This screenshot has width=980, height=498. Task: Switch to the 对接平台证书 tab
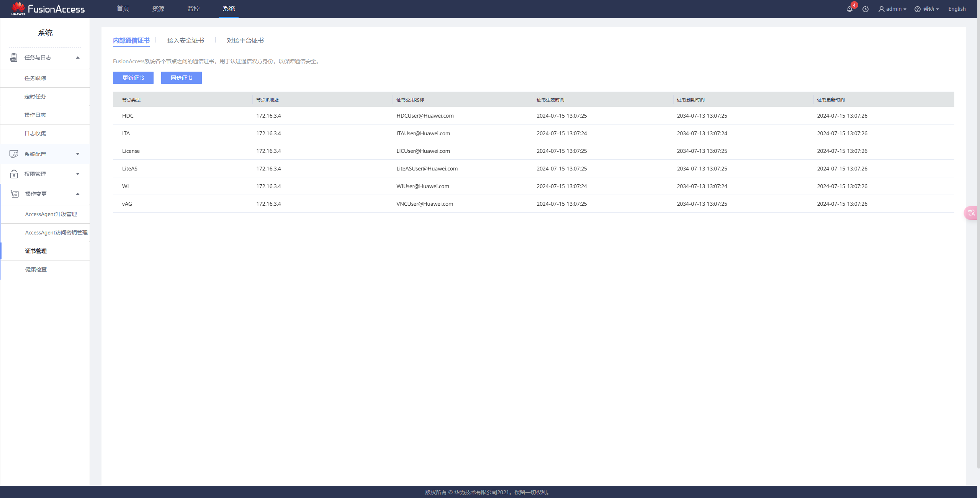pos(245,41)
